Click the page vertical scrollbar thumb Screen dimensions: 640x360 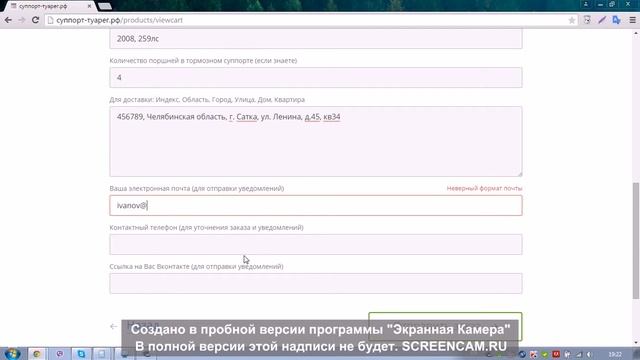636,241
